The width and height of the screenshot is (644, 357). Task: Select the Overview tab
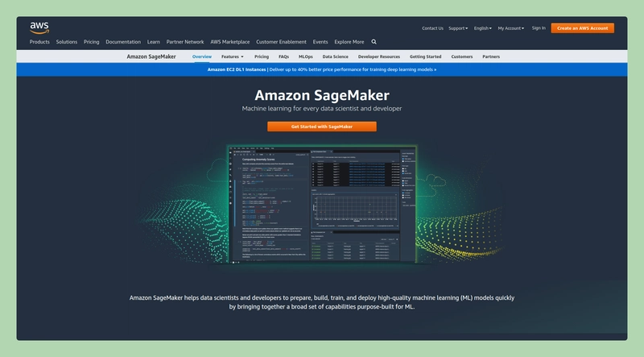pos(202,56)
